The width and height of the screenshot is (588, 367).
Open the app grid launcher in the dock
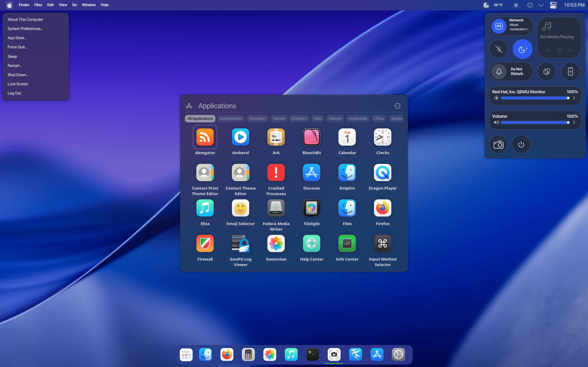186,354
